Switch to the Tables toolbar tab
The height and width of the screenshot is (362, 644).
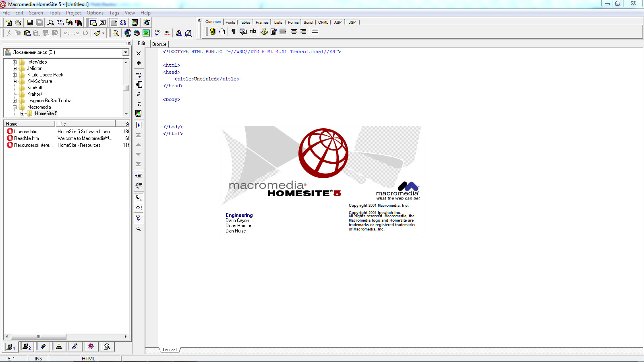tap(245, 23)
